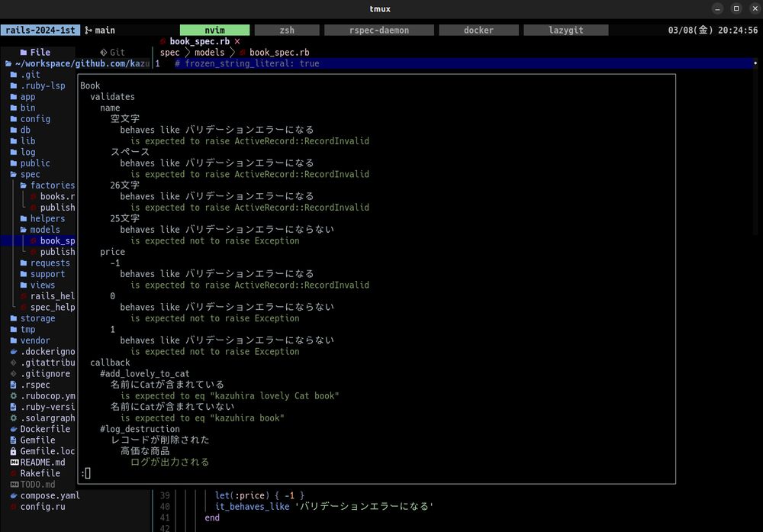Screen dimensions: 763x532
Task: Click the views folder icon
Action: tap(24, 285)
